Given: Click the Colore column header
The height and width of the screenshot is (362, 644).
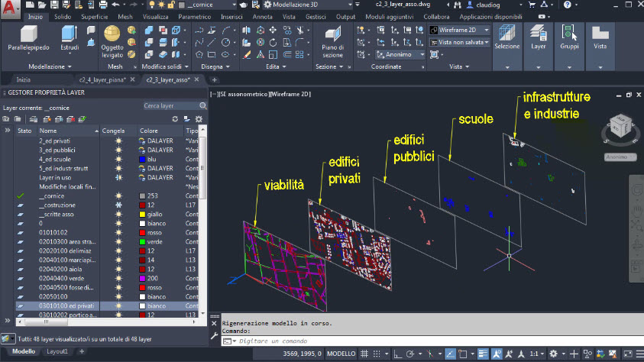Looking at the screenshot, I should [x=160, y=131].
